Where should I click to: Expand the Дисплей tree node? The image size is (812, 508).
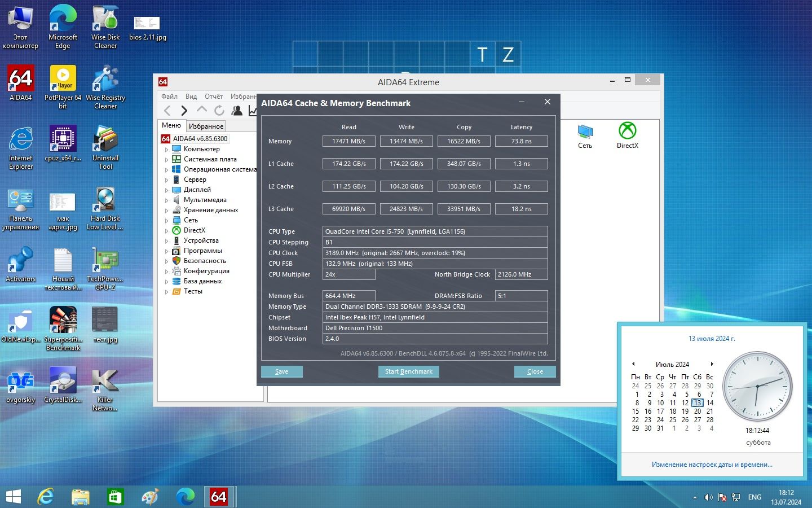point(166,190)
